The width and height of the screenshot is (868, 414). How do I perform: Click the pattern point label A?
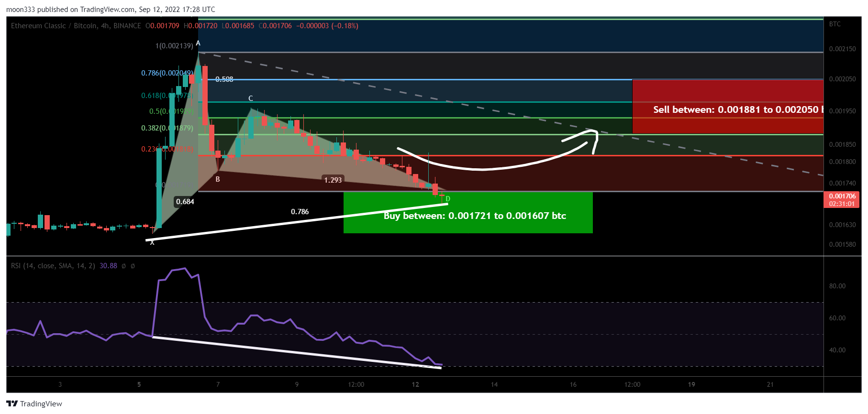pyautogui.click(x=198, y=43)
